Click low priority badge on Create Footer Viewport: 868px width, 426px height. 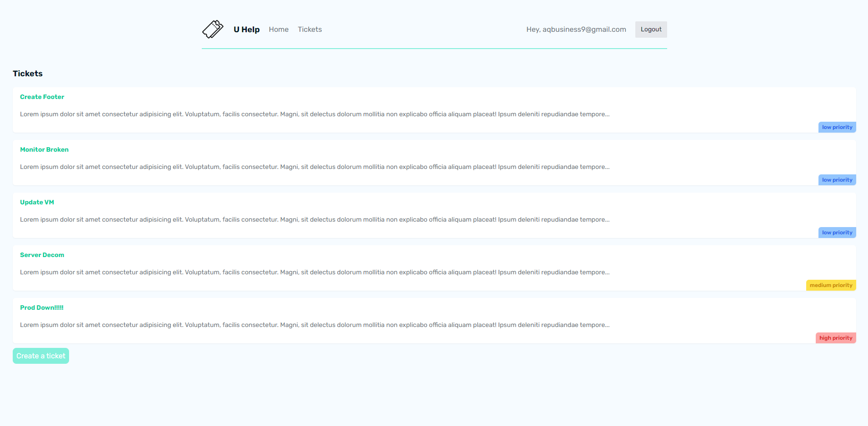click(x=837, y=127)
